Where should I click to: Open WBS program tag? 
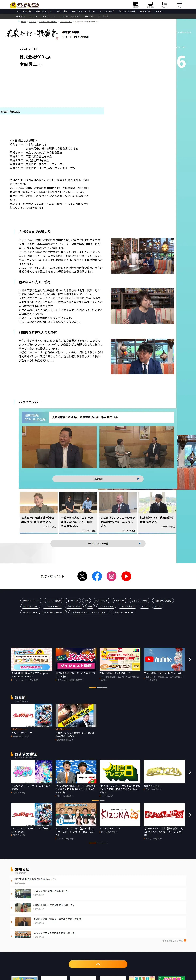(90, 606)
